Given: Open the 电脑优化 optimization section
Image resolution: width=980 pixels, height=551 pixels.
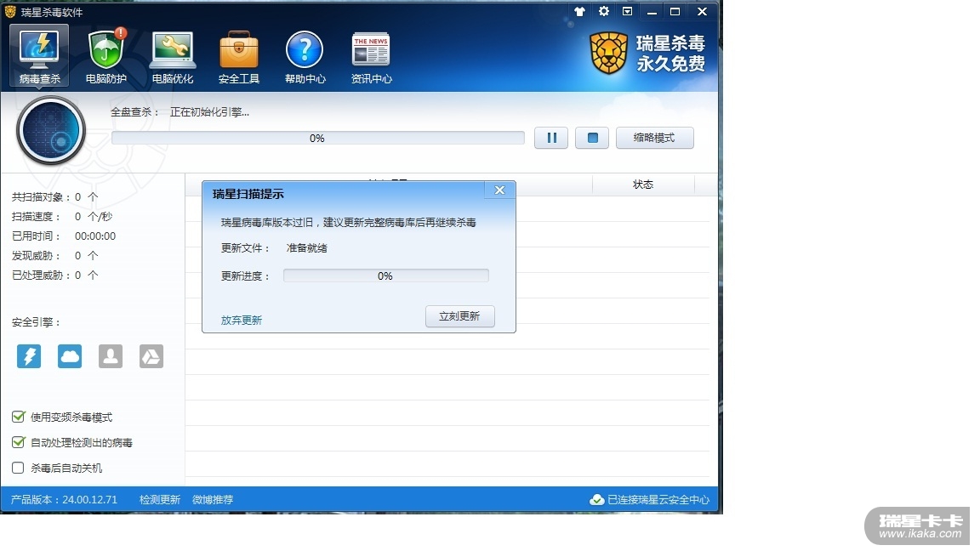Looking at the screenshot, I should [173, 56].
